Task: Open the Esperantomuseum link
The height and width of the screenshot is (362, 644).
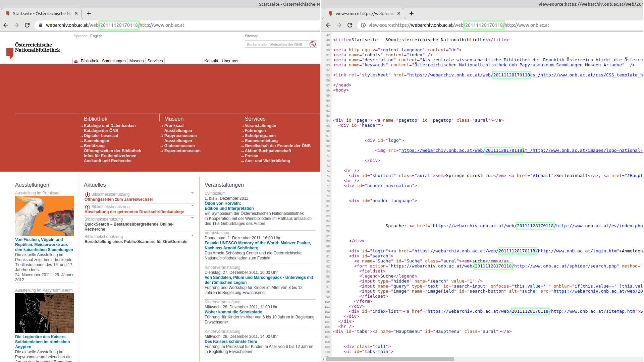Action: pos(182,151)
